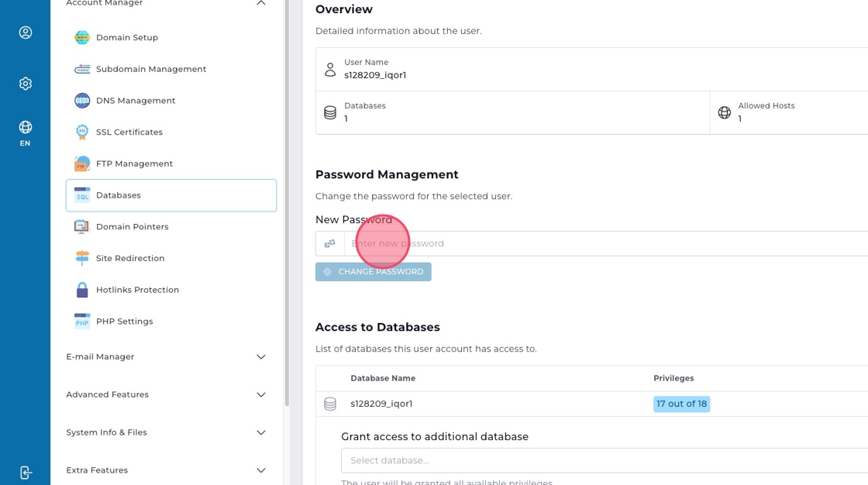Click the Enter new password field
Screen dimensions: 868x485
[x=604, y=243]
